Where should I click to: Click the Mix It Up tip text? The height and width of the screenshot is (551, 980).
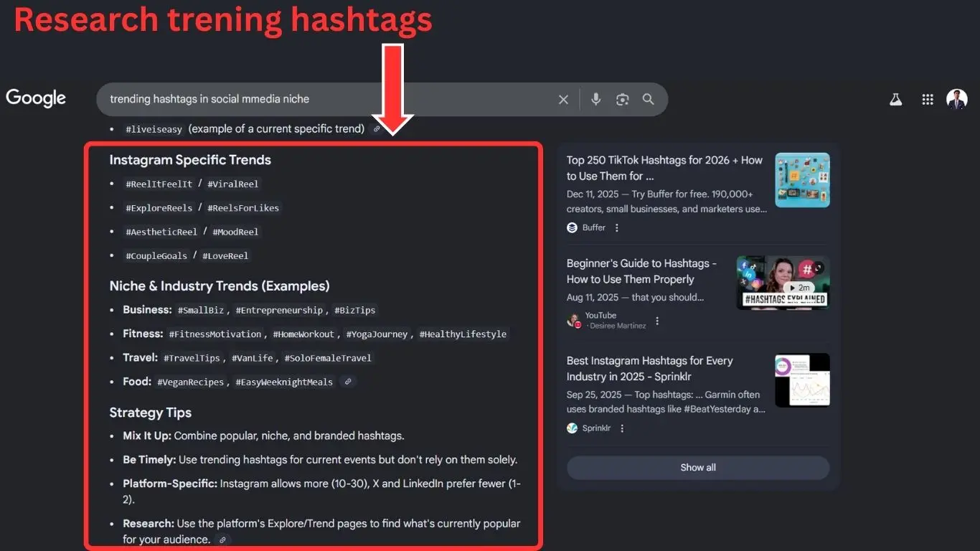tap(263, 435)
